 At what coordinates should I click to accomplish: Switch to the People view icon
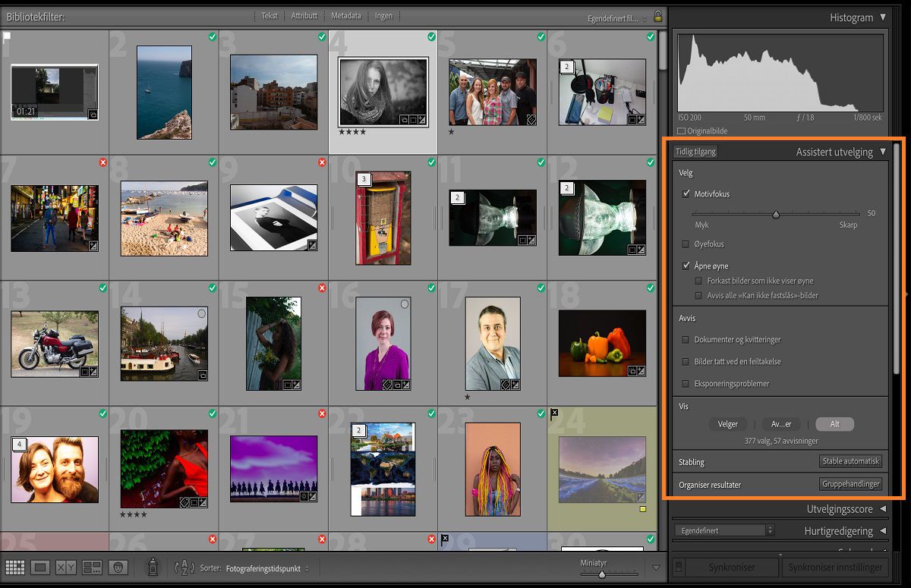(x=118, y=567)
